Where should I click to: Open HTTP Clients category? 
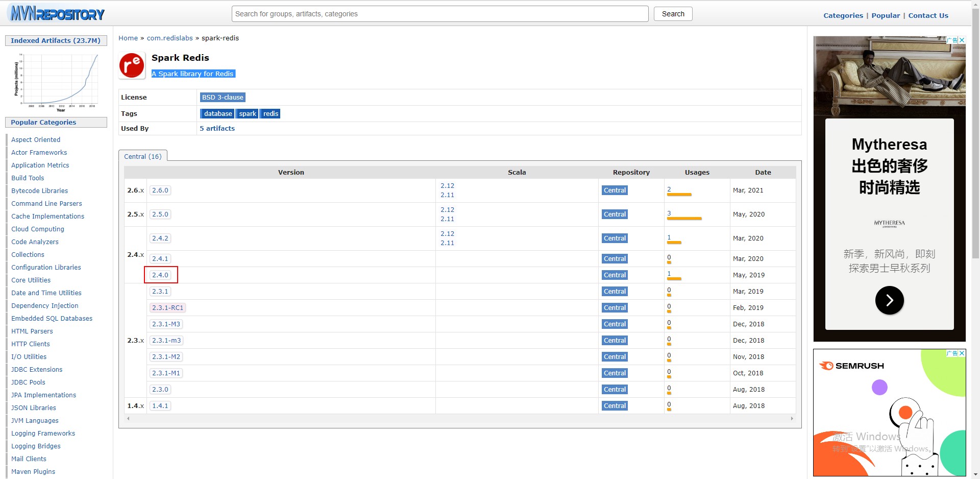click(31, 344)
